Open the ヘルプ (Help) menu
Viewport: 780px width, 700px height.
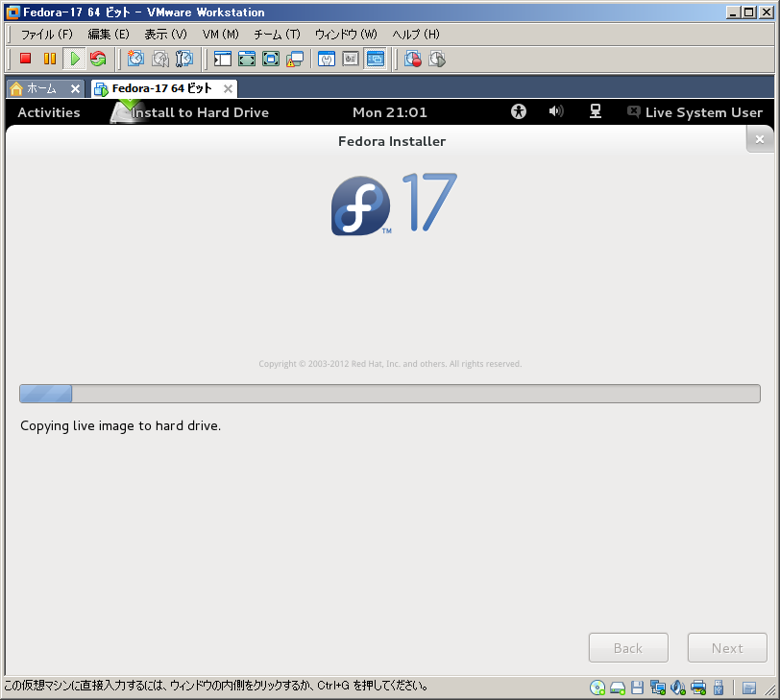pos(415,34)
